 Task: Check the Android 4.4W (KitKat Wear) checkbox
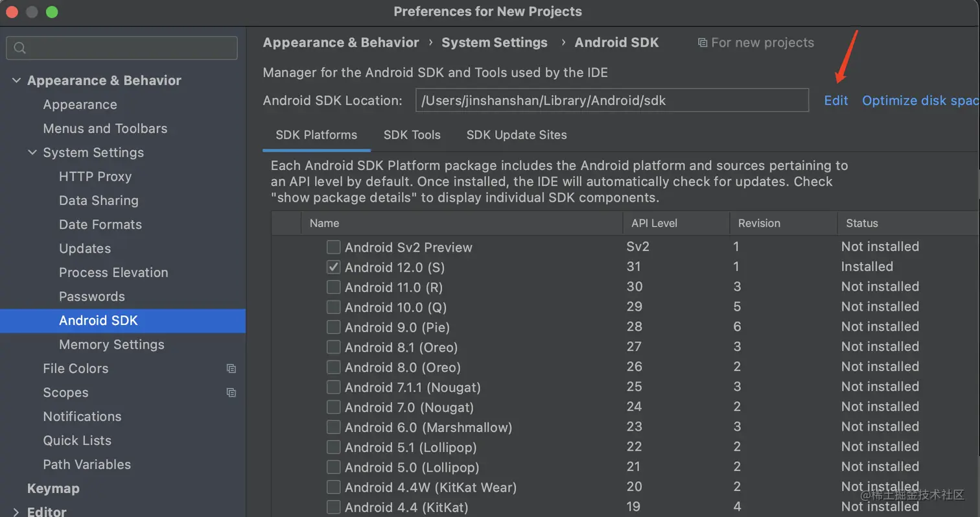tap(333, 487)
